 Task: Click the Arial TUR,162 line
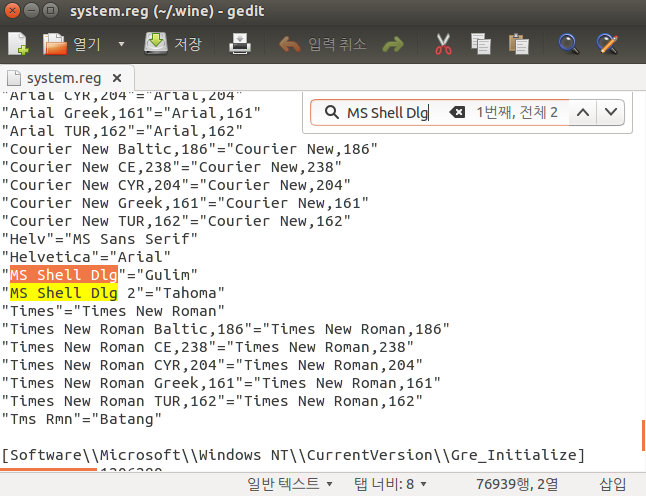click(x=122, y=131)
